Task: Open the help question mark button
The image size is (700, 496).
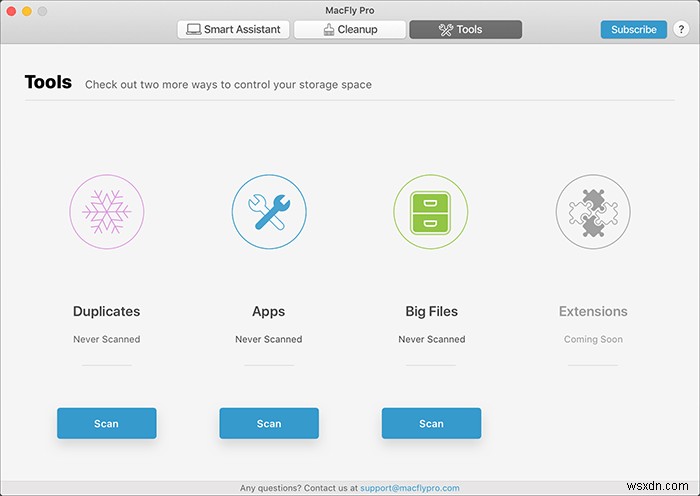Action: pos(681,29)
